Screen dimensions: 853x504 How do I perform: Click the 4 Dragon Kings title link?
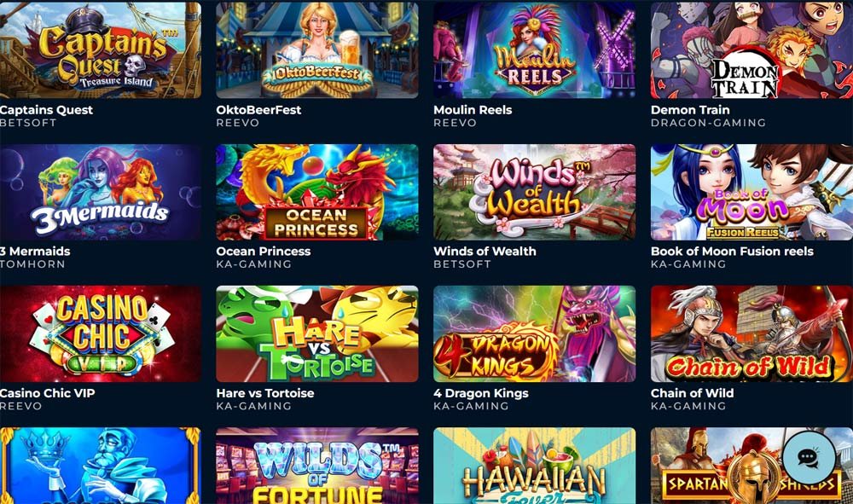click(x=481, y=393)
